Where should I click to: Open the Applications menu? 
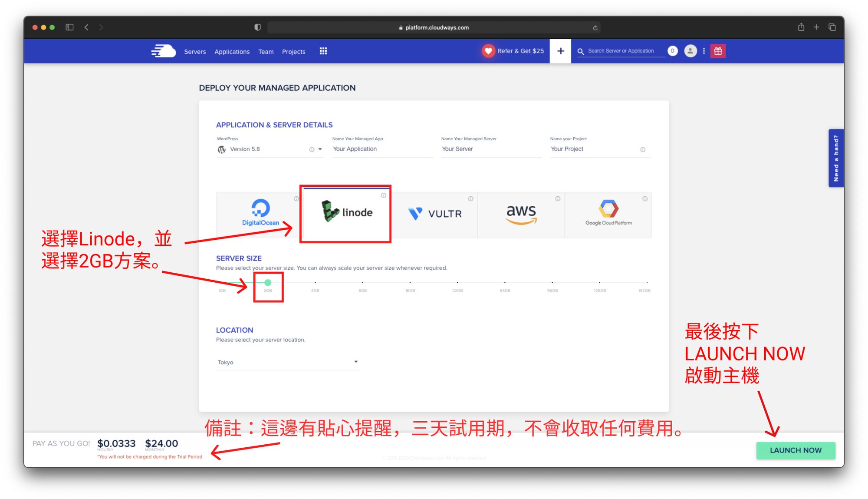coord(232,52)
